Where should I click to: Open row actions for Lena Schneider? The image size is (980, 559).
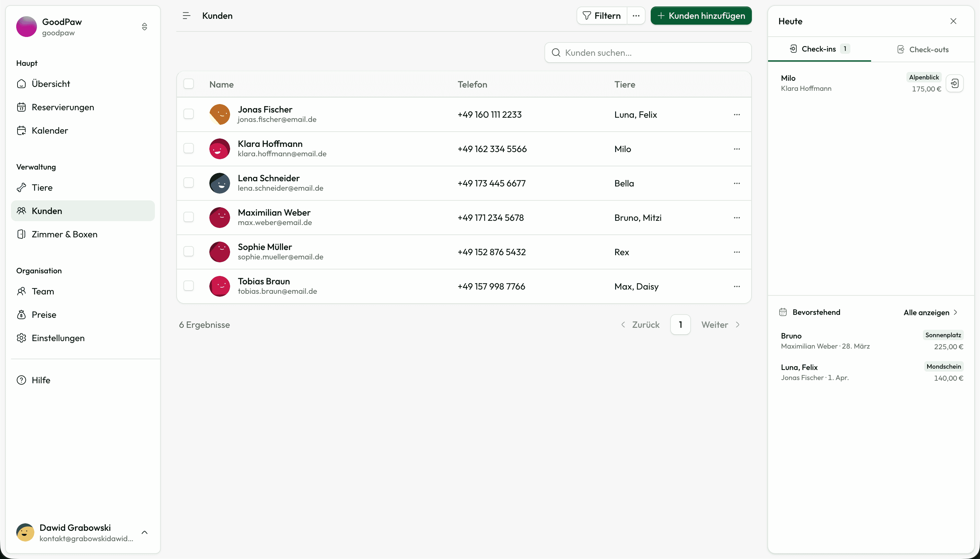(736, 183)
